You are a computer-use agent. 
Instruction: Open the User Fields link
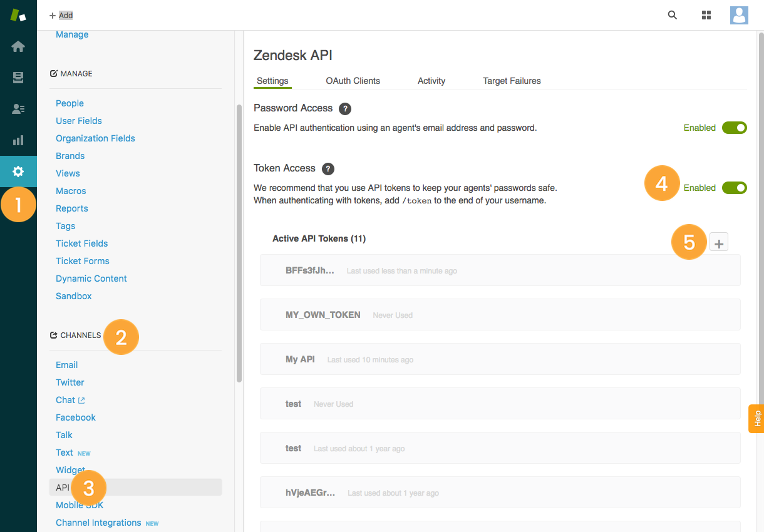79,121
